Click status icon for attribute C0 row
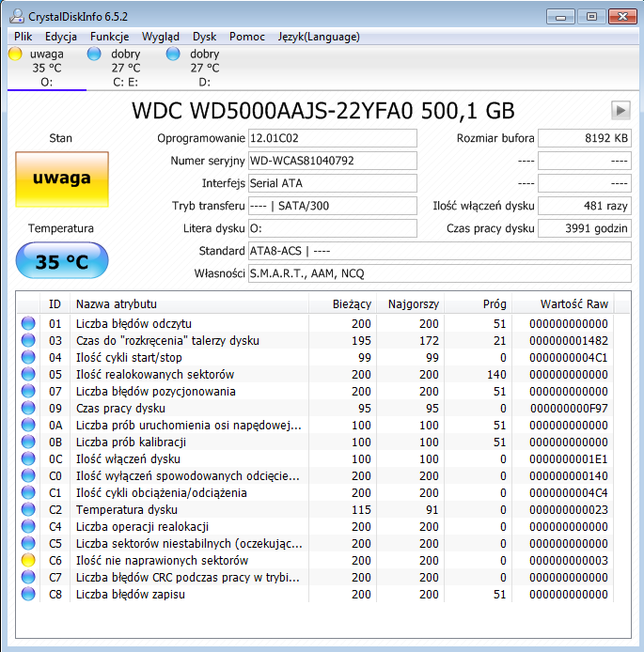The image size is (644, 652). [28, 475]
